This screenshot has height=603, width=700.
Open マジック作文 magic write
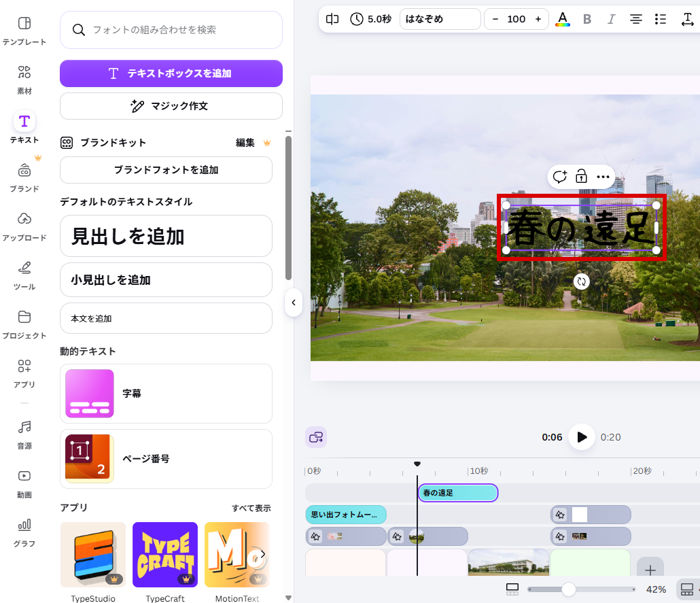[x=171, y=106]
